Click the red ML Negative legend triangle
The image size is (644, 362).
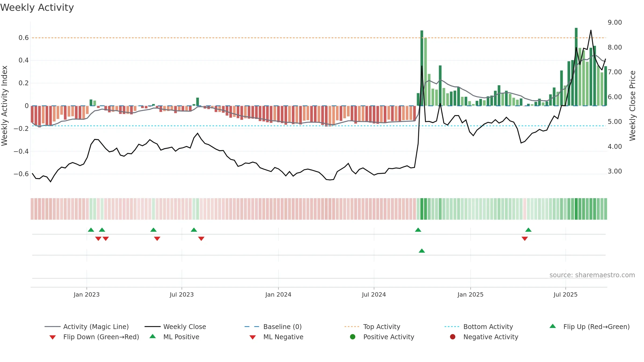tap(253, 337)
